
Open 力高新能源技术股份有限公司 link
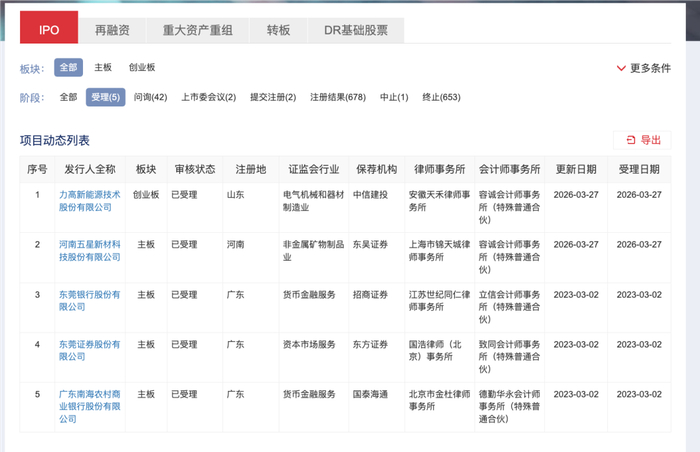click(x=90, y=201)
